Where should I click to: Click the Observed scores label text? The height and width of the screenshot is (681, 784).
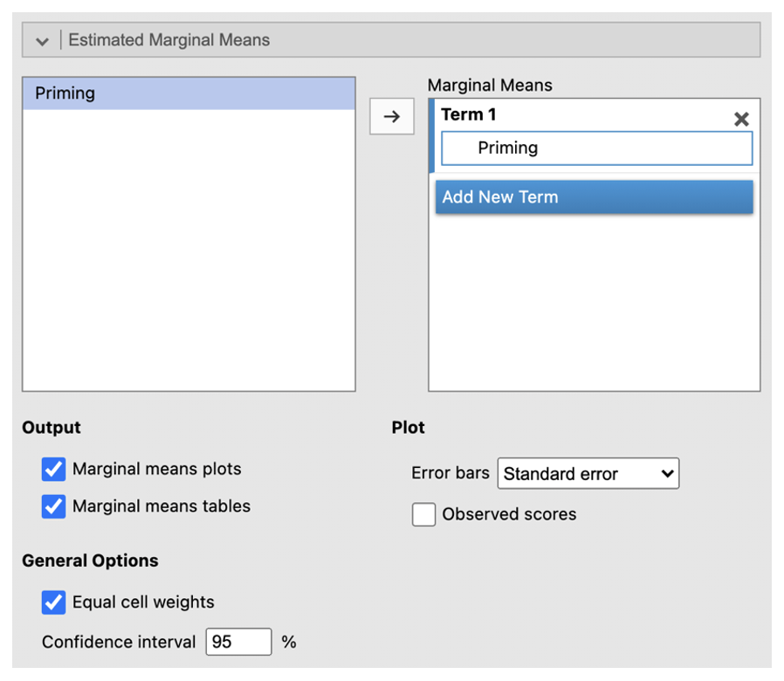[509, 514]
